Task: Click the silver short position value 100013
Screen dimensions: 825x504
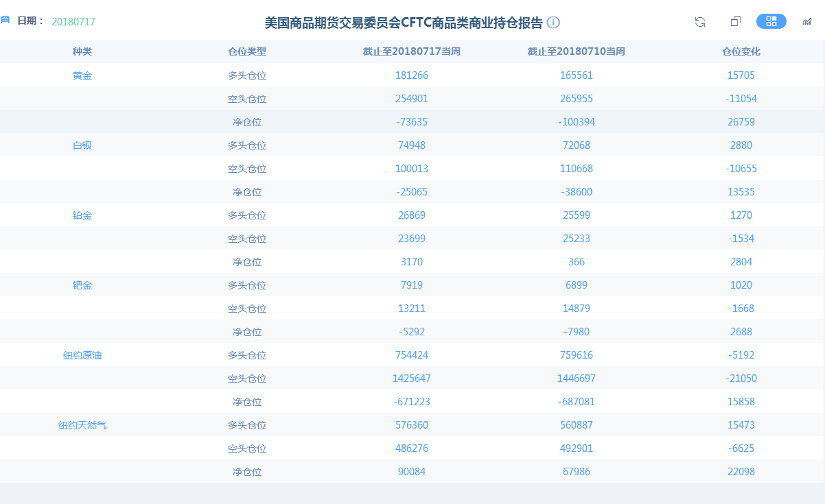Action: (412, 169)
